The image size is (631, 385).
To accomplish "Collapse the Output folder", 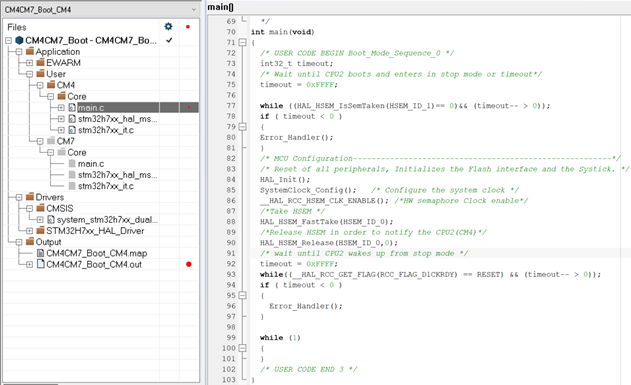I will pyautogui.click(x=19, y=242).
